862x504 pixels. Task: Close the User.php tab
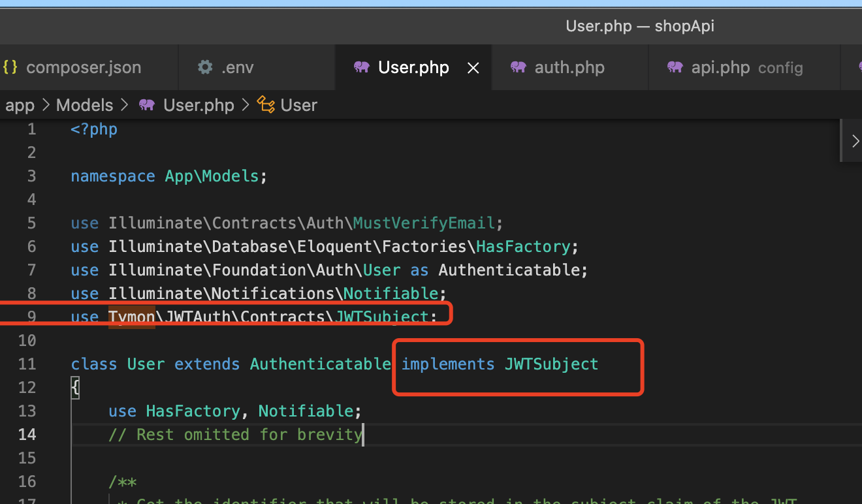(474, 68)
